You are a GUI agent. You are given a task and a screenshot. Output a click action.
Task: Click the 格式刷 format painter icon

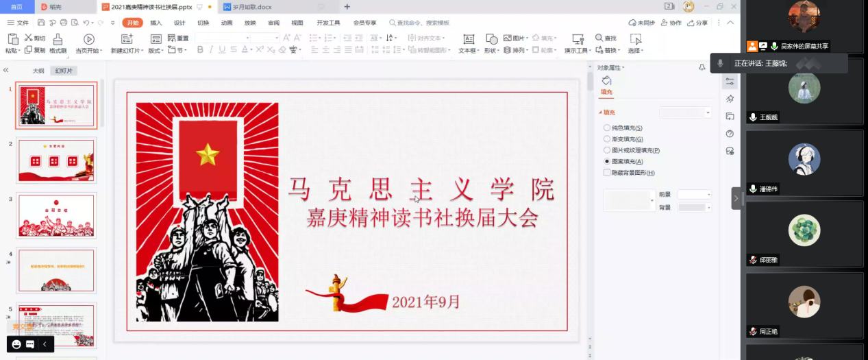pos(58,40)
